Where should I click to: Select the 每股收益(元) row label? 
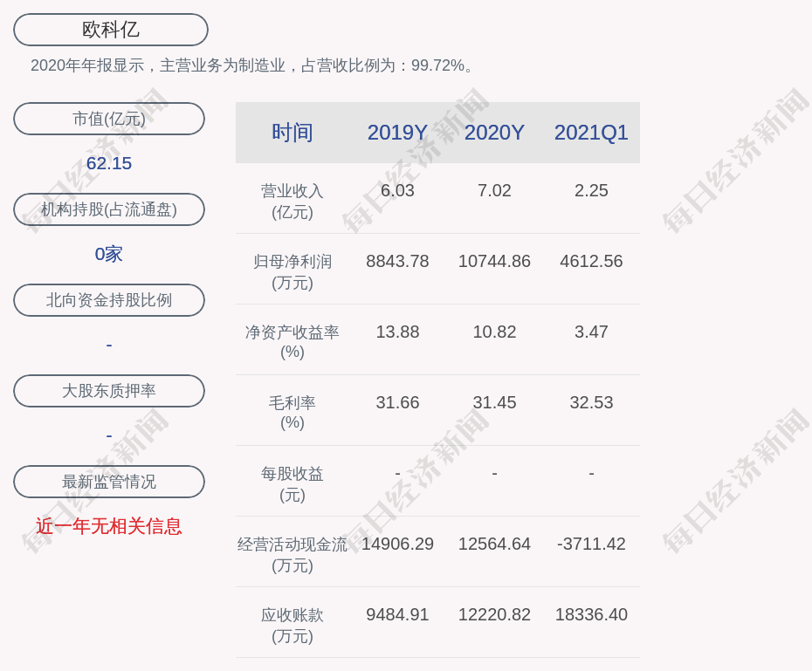pos(292,484)
